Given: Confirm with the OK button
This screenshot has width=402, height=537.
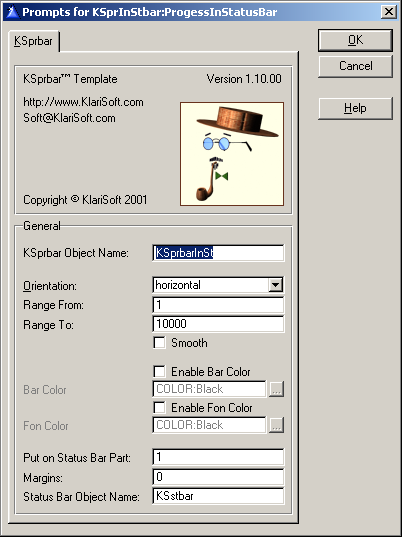Looking at the screenshot, I should [355, 40].
